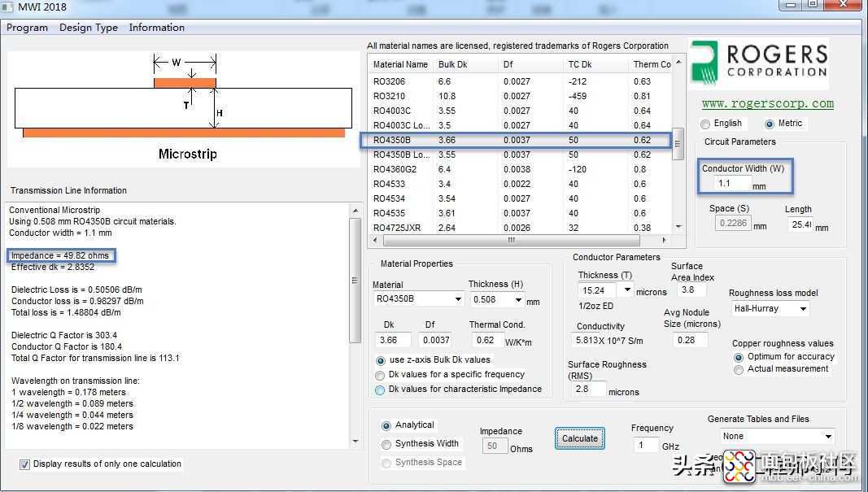
Task: Open the Information menu
Action: click(x=157, y=28)
